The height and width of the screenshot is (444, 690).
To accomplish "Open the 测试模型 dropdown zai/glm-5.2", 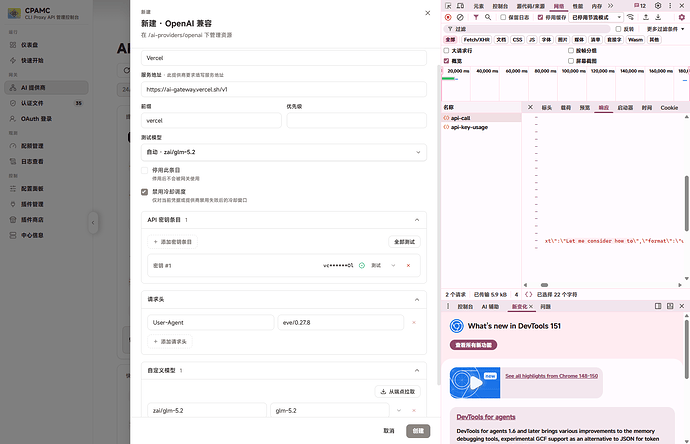I will pos(283,152).
